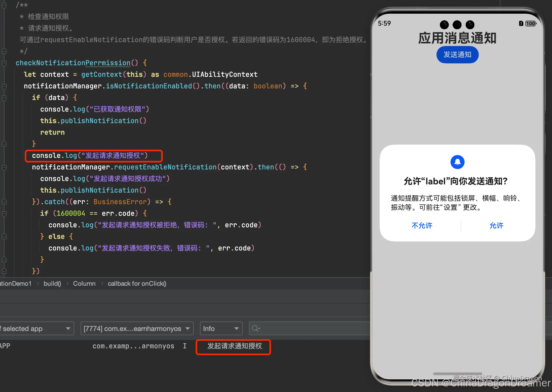Collapse the else block fold marker

[x=4, y=237]
